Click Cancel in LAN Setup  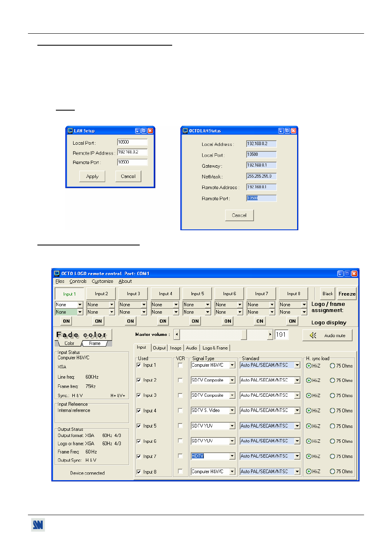pyautogui.click(x=128, y=176)
